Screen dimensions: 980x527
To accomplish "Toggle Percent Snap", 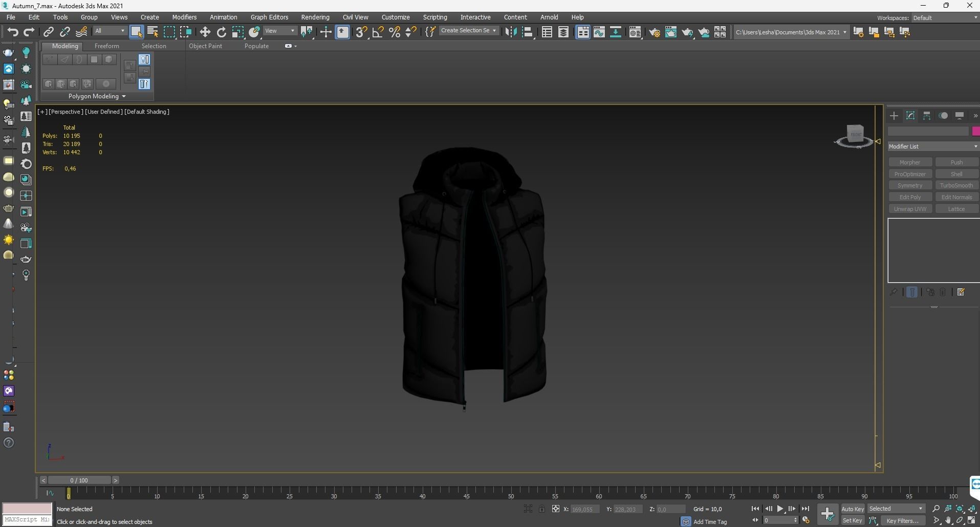I will pyautogui.click(x=394, y=32).
